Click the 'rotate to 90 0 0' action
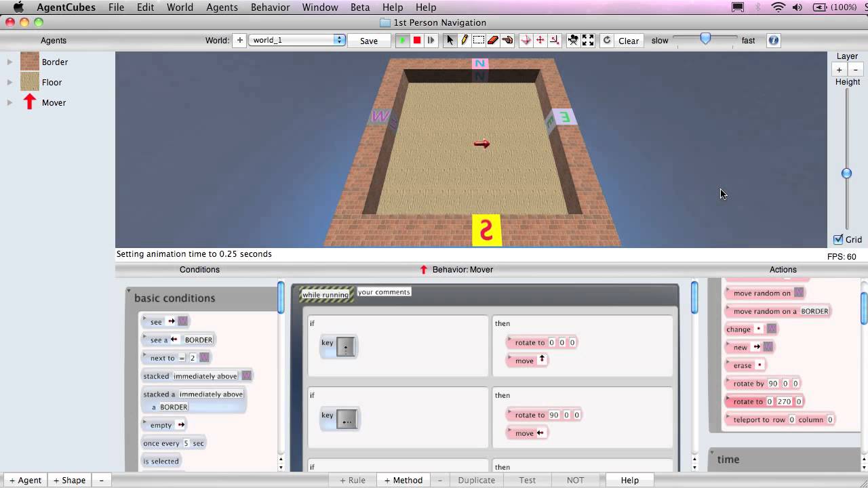 point(544,415)
